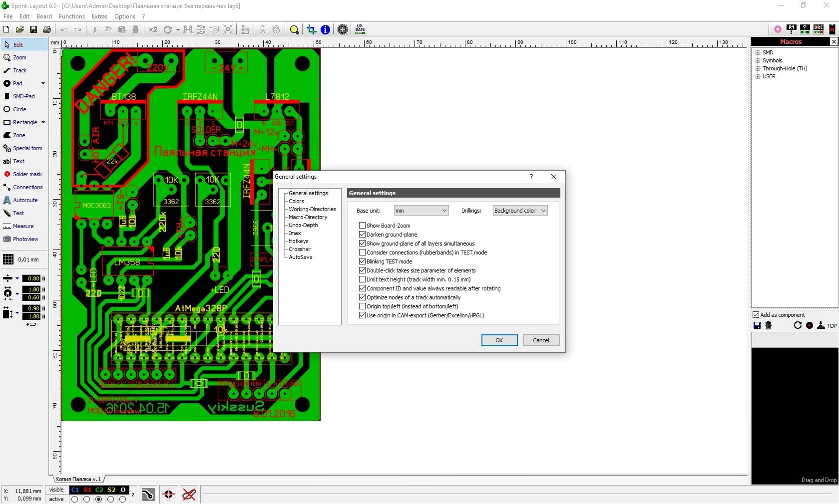
Task: Click the Duplicate x2 toolbar icon
Action: [153, 29]
